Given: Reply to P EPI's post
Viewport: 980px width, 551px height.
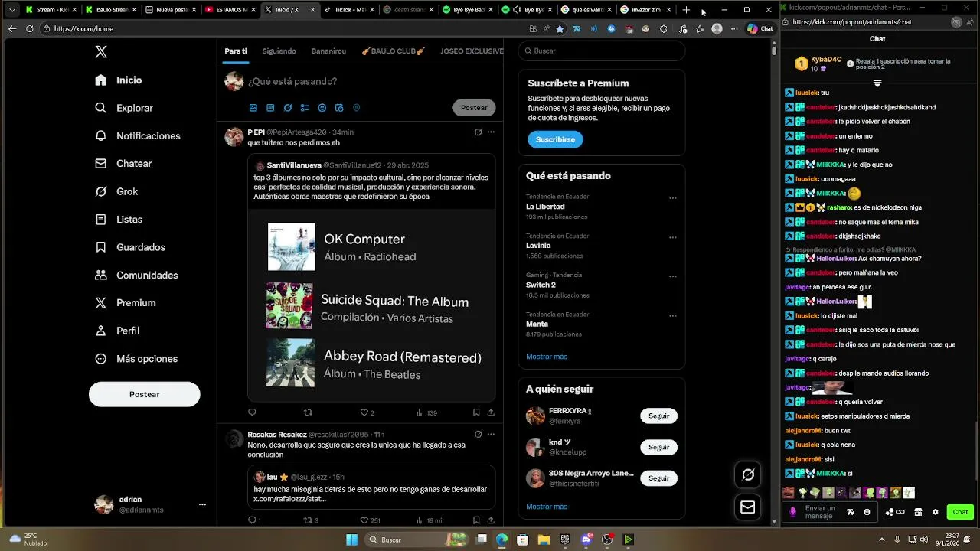Looking at the screenshot, I should [252, 412].
